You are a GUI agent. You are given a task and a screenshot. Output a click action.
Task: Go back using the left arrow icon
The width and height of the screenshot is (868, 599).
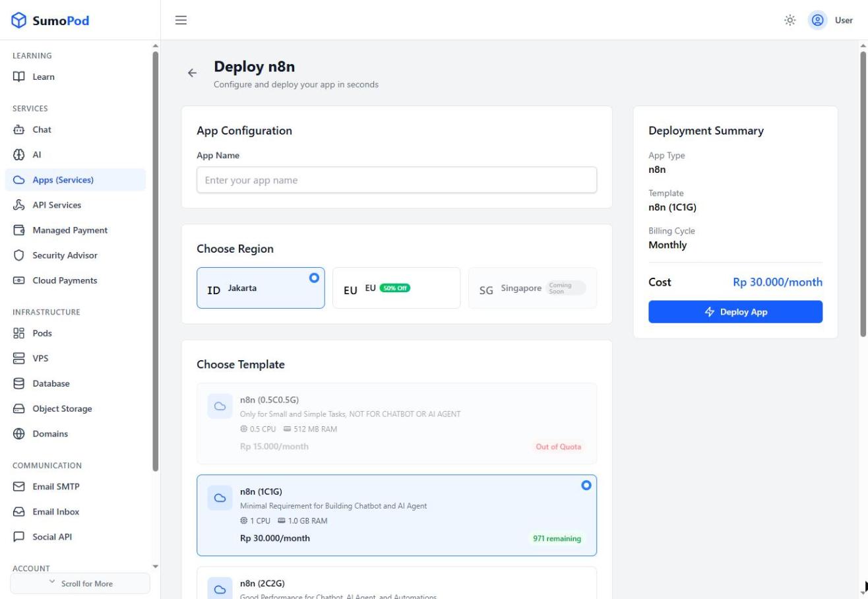192,73
